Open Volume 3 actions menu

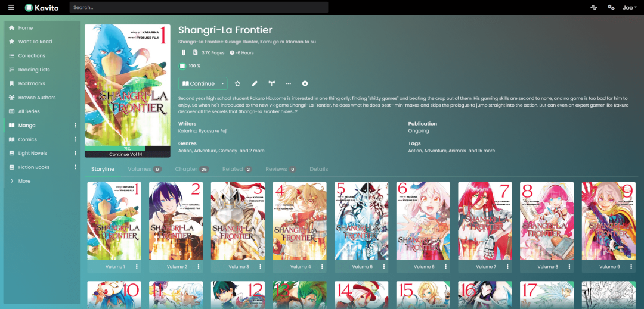261,267
